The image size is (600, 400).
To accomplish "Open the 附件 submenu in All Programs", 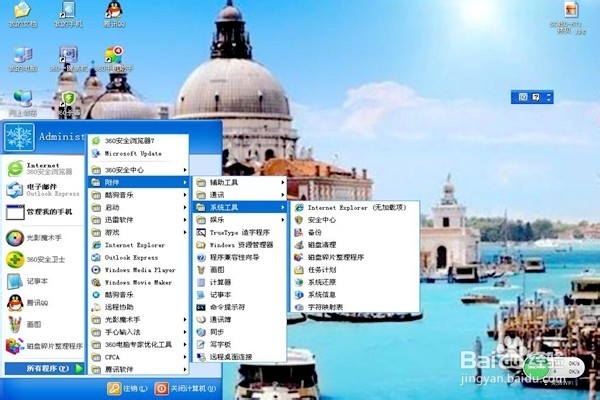I will tap(139, 182).
